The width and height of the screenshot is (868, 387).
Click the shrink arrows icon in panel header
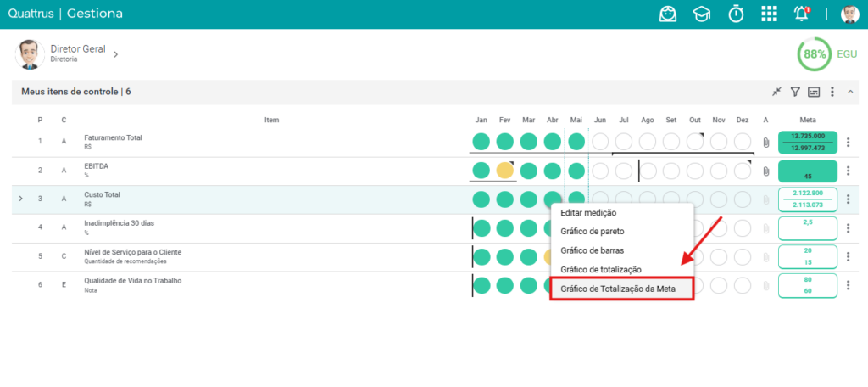777,92
